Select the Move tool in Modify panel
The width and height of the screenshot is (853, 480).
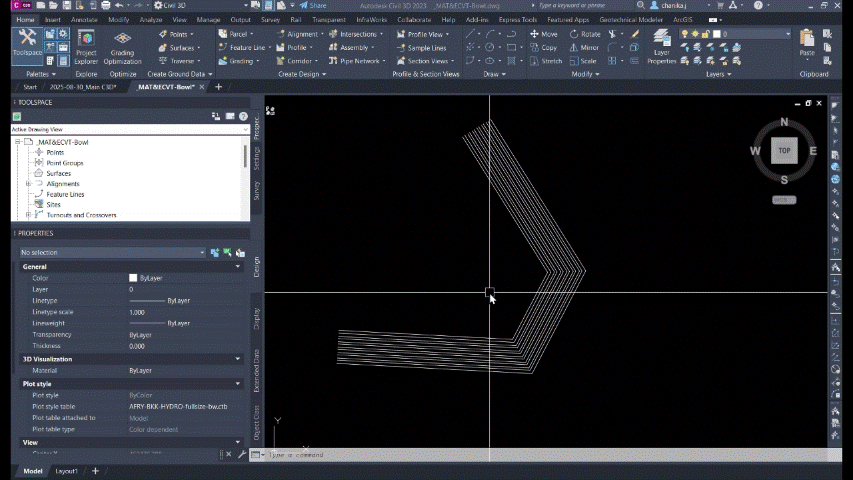[x=543, y=34]
